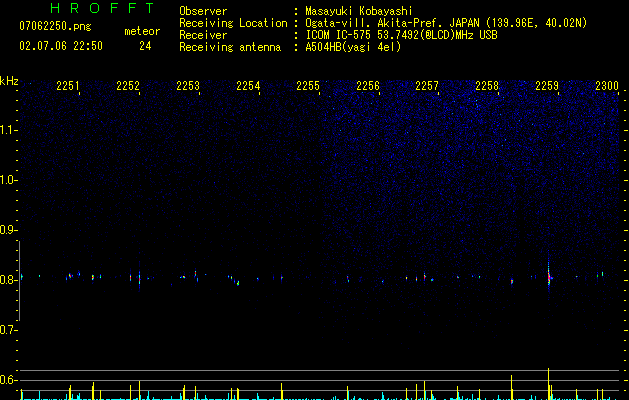Select the filename 07062250.png

tap(55, 26)
